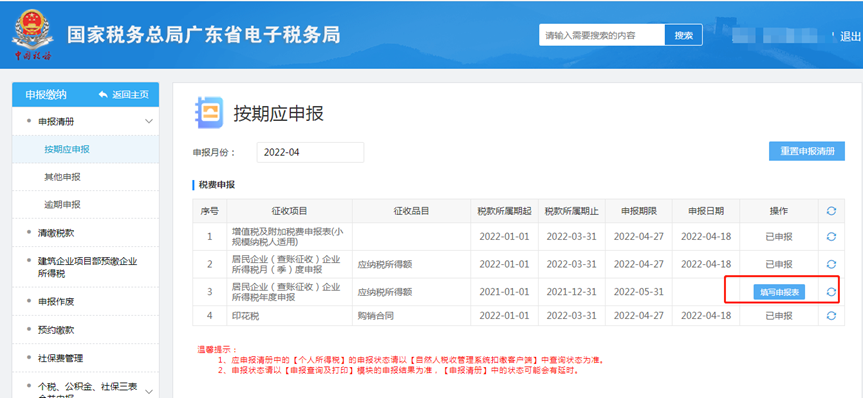The height and width of the screenshot is (398, 863).
Task: Click 温馨提示 notice heading
Action: 218,350
